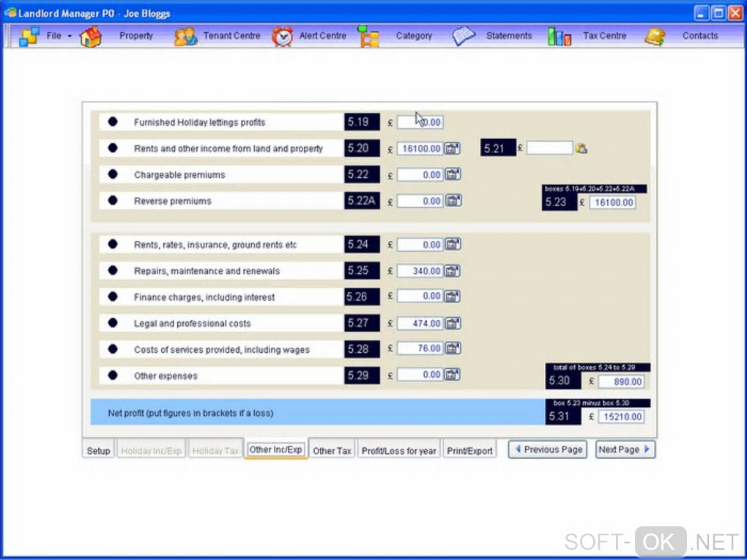Click the Finance charges amount field
747x560 pixels.
pos(420,296)
